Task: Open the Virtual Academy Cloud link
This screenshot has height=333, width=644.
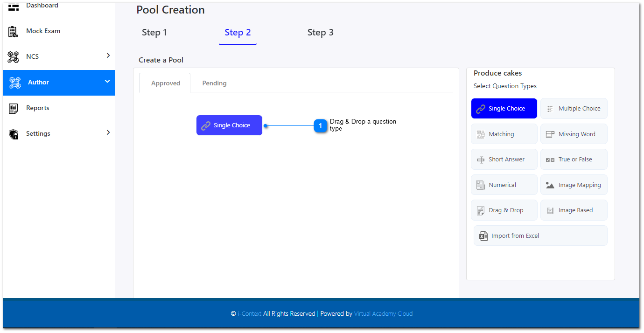Action: pos(383,314)
